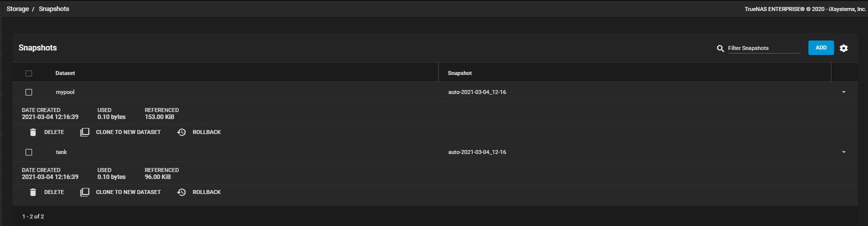Viewport: 868px width, 226px height.
Task: Click rollback icon for tank snapshot
Action: tap(181, 192)
